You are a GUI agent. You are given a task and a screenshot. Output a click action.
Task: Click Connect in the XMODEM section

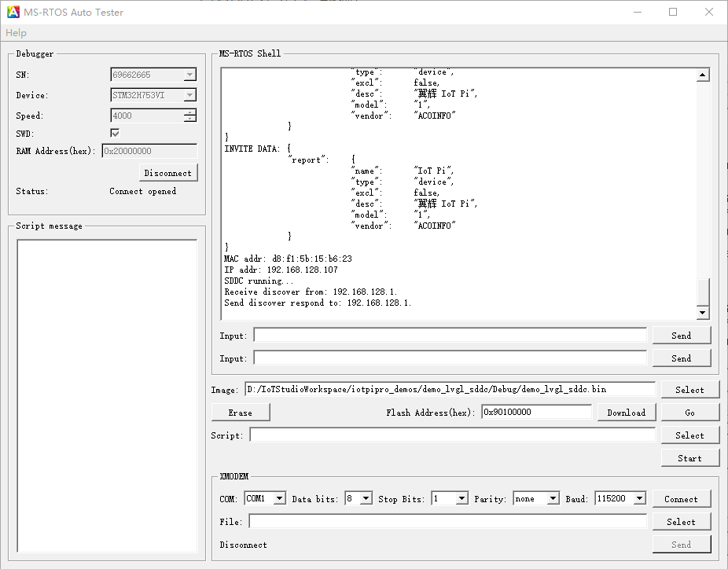point(681,499)
